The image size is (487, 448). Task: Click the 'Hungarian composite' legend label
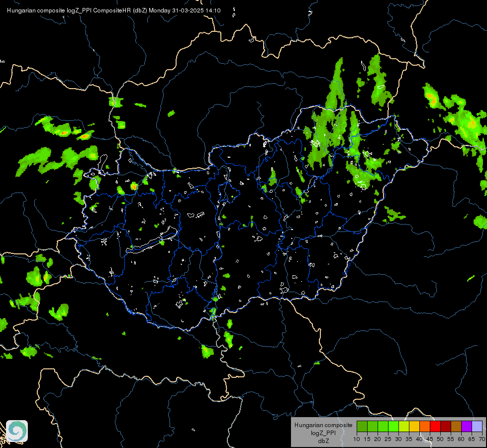[323, 425]
